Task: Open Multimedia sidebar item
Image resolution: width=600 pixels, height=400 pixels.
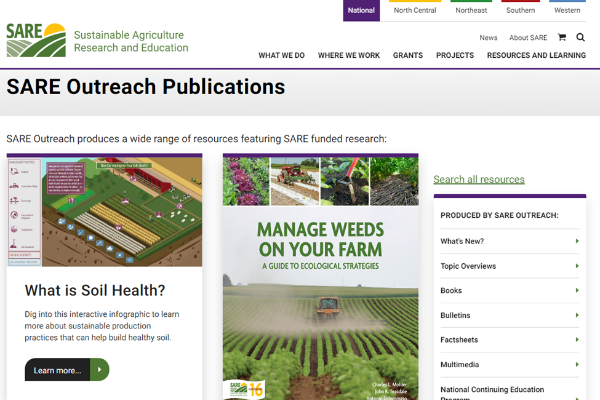Action: [509, 365]
